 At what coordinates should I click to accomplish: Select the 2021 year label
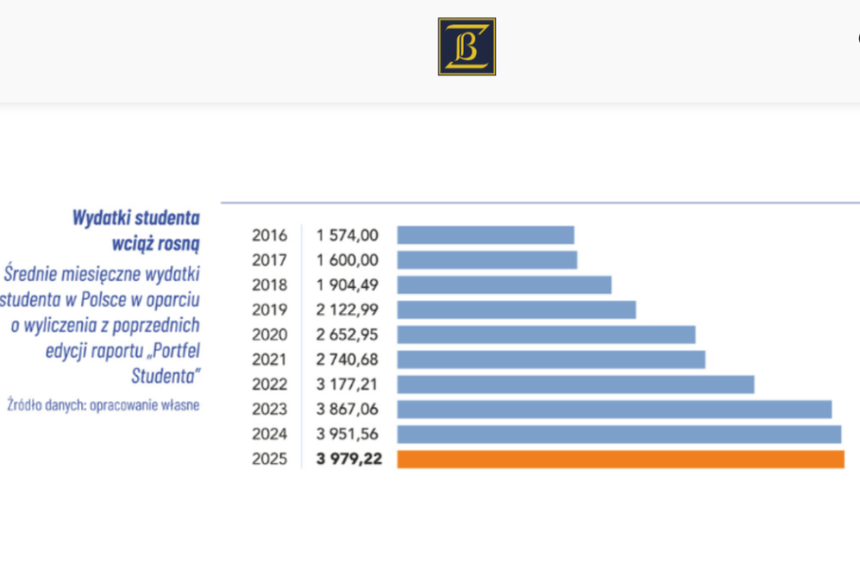(x=269, y=360)
